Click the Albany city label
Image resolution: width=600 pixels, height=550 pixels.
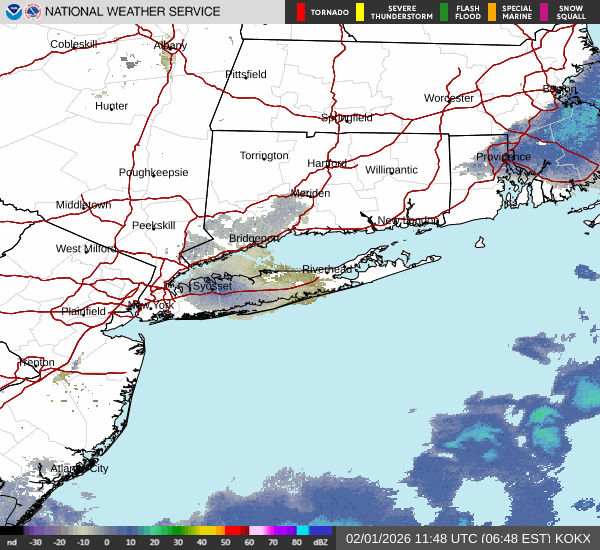coord(171,45)
